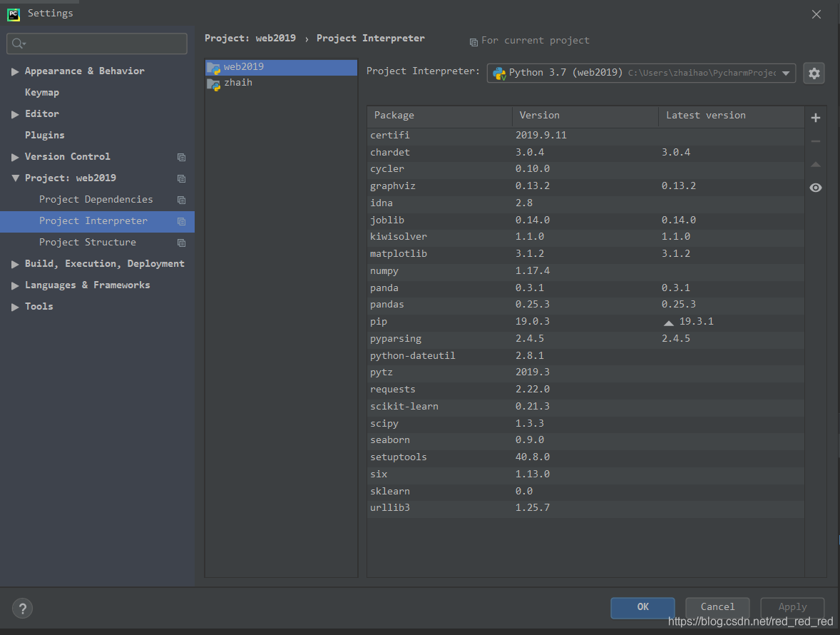Select the chardet package row
Screen dimensions: 840x635
coord(585,153)
